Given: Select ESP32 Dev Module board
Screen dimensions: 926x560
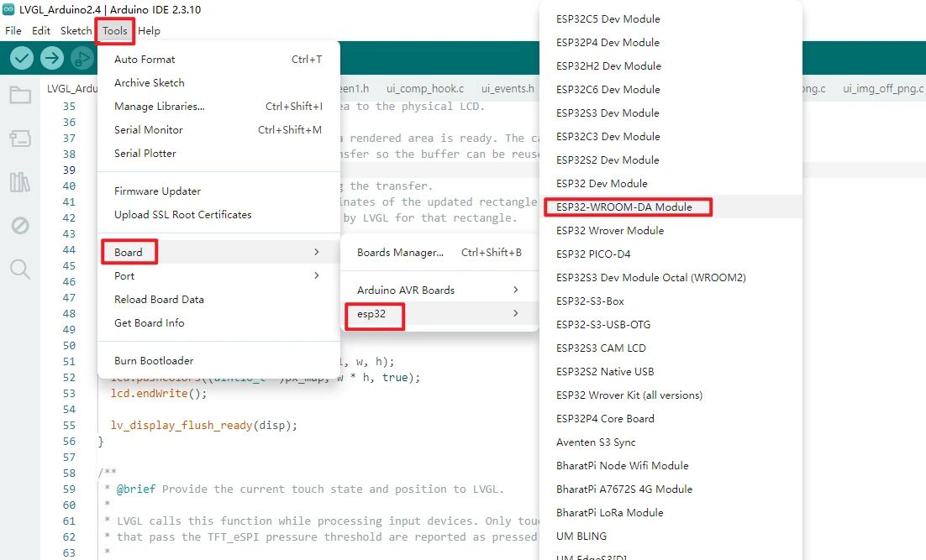Looking at the screenshot, I should [x=671, y=184].
